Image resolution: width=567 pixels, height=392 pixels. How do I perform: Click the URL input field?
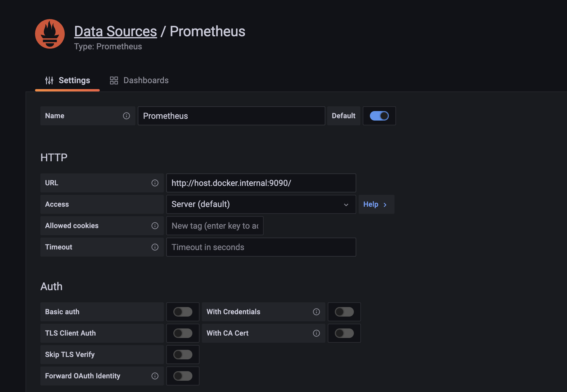[x=261, y=183]
